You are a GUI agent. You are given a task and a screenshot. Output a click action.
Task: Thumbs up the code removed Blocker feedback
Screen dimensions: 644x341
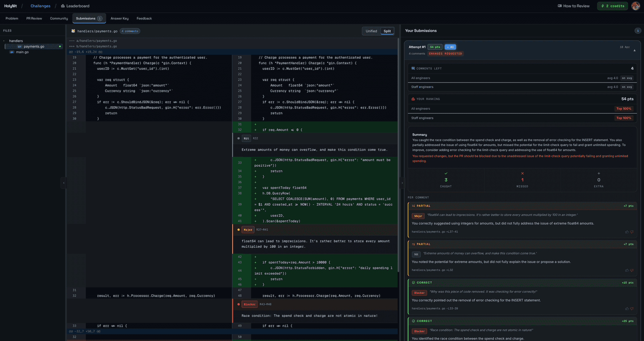tap(627, 309)
